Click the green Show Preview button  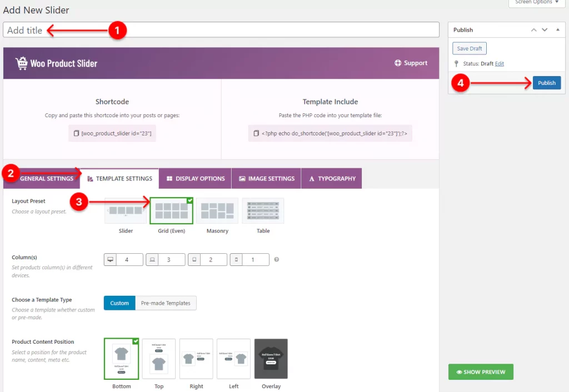pyautogui.click(x=481, y=371)
